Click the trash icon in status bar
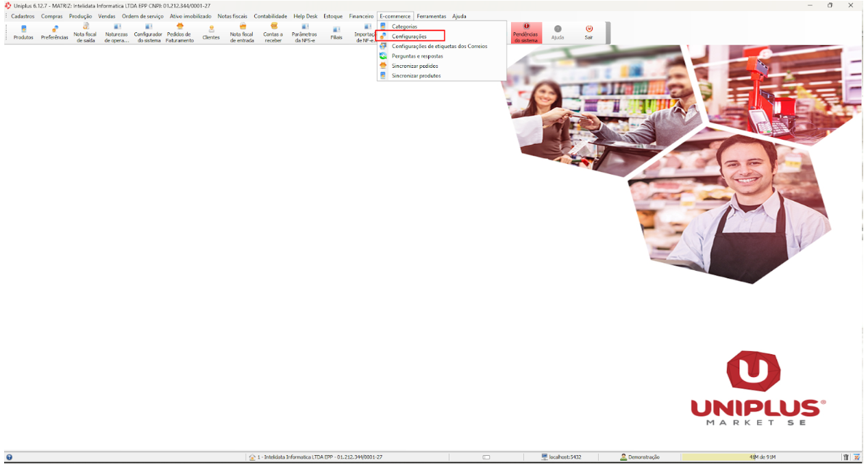Viewport: 868px width, 464px height. click(845, 457)
